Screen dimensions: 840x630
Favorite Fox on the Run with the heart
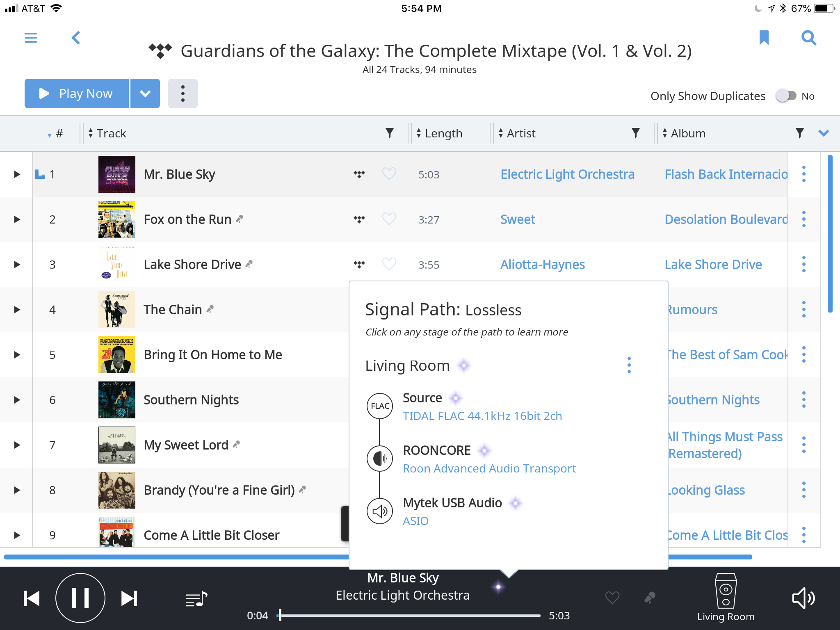coord(389,219)
